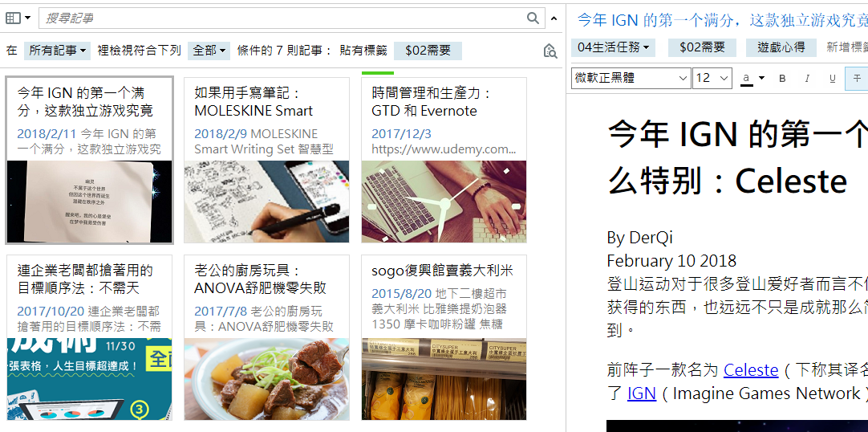868x432 pixels.
Task: Open the 微軟正黑體 font family dropdown
Action: 631,78
